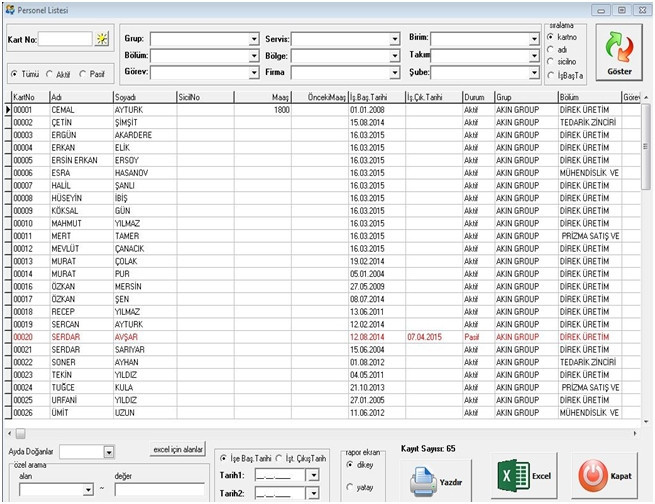Open the Grup dropdown
This screenshot has width=655, height=504.
[x=254, y=39]
